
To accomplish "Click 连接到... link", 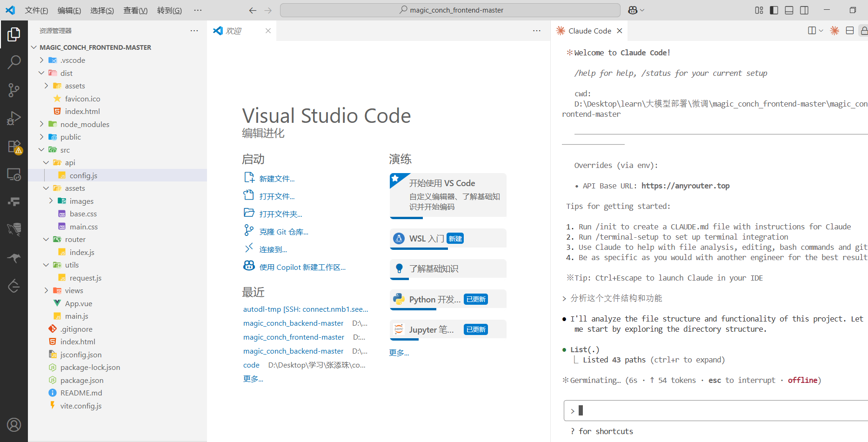I will 273,249.
